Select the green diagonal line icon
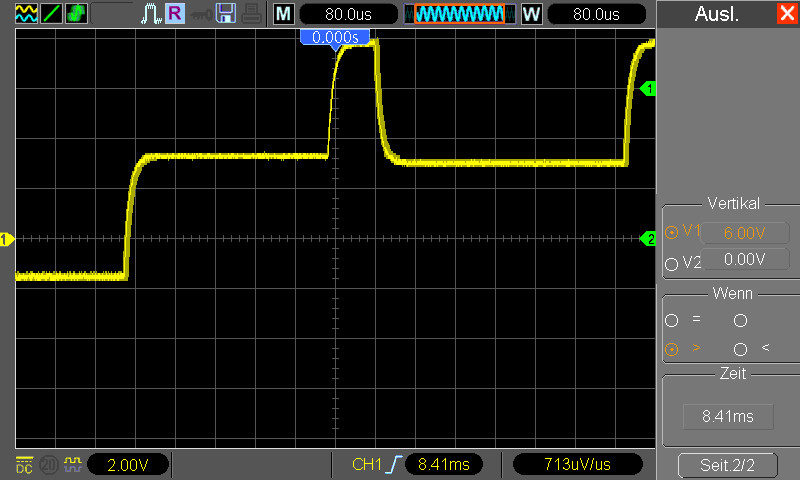 (x=51, y=13)
